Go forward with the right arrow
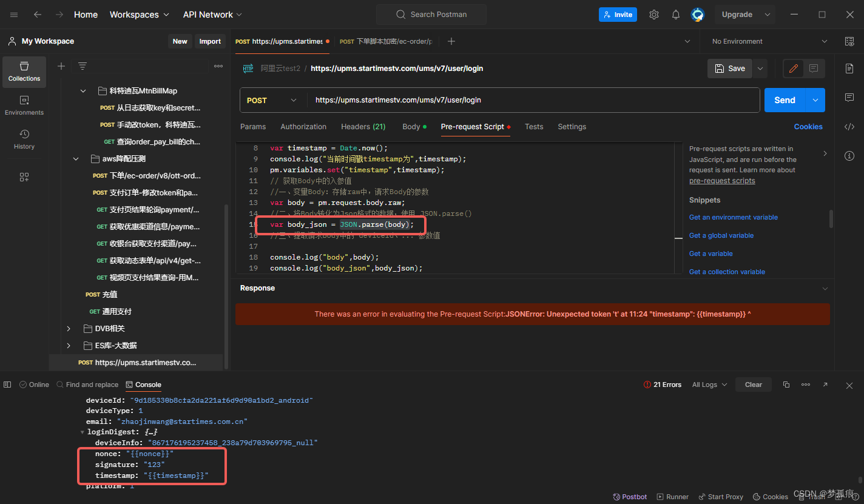 [59, 15]
